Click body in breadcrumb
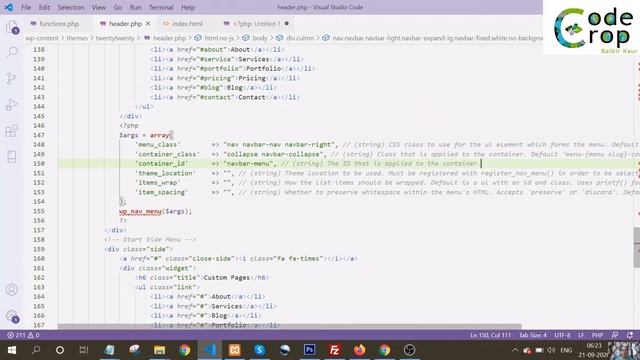 click(x=260, y=38)
